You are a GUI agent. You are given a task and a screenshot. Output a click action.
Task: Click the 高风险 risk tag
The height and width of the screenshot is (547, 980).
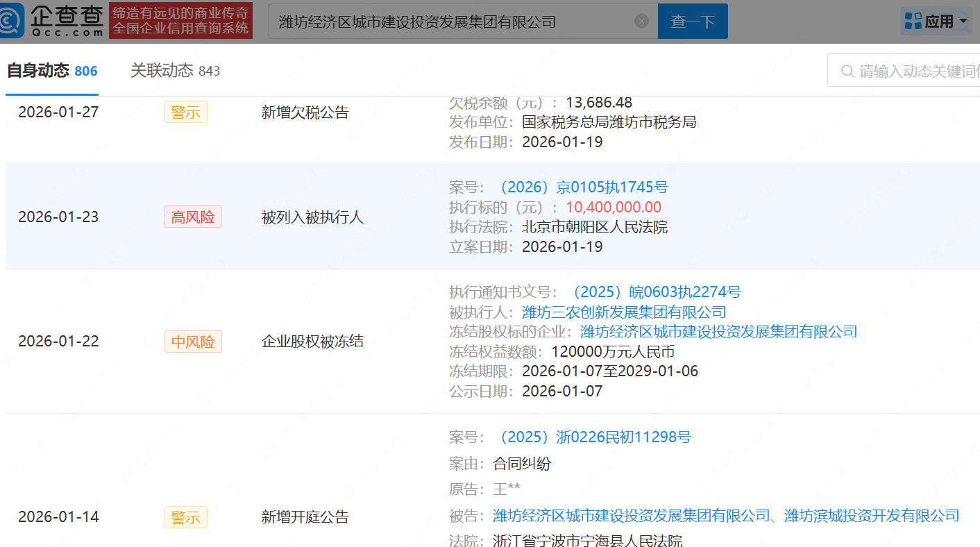click(193, 217)
